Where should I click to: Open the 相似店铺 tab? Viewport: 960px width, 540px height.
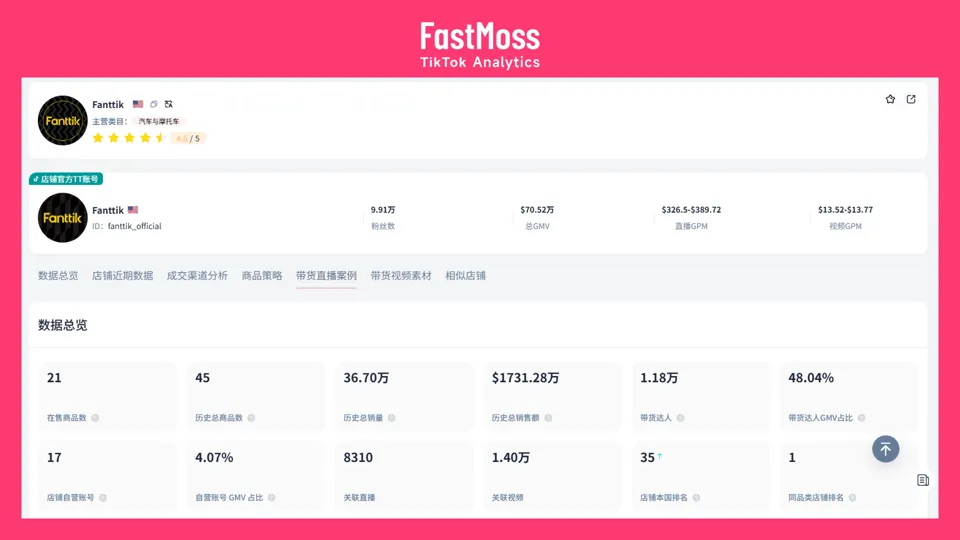pos(465,276)
